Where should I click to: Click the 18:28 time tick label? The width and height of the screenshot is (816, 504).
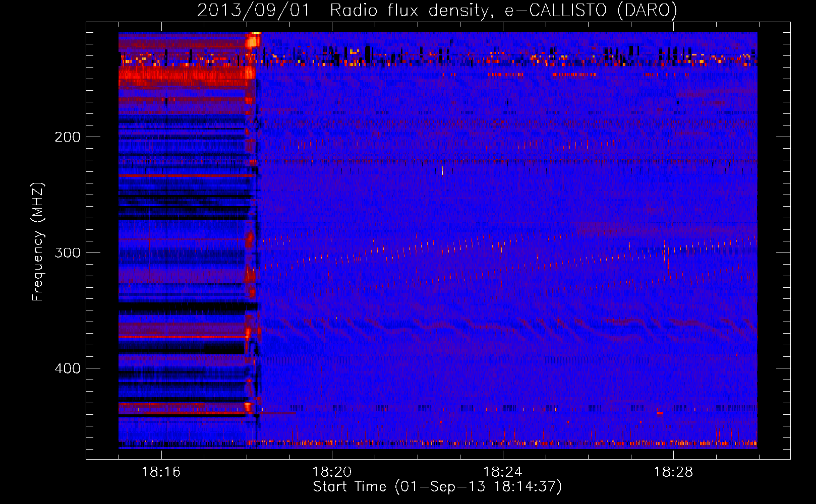pos(673,472)
